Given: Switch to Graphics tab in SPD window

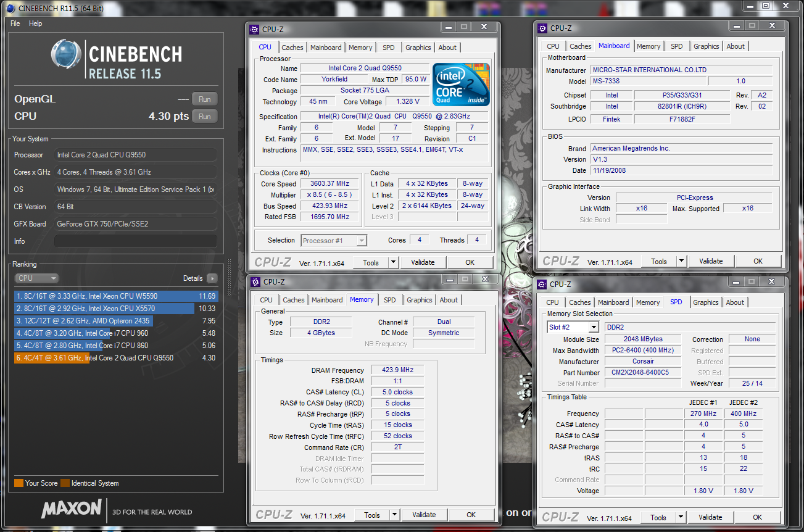Looking at the screenshot, I should click(705, 302).
